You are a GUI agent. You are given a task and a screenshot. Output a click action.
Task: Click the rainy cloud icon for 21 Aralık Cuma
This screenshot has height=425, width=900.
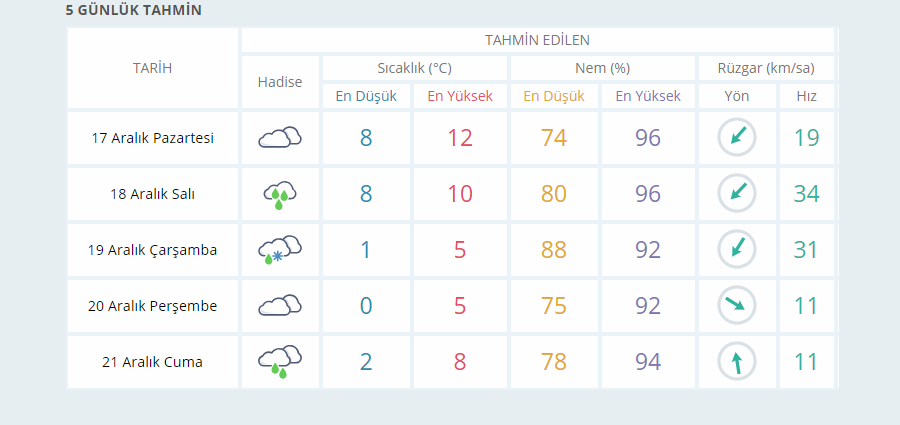click(x=280, y=362)
